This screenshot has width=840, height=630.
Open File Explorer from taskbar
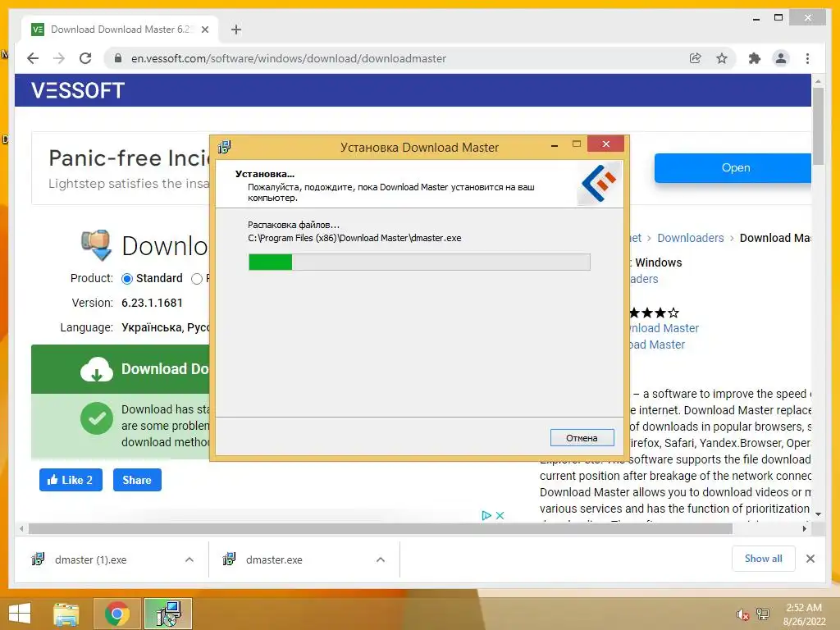pyautogui.click(x=66, y=614)
